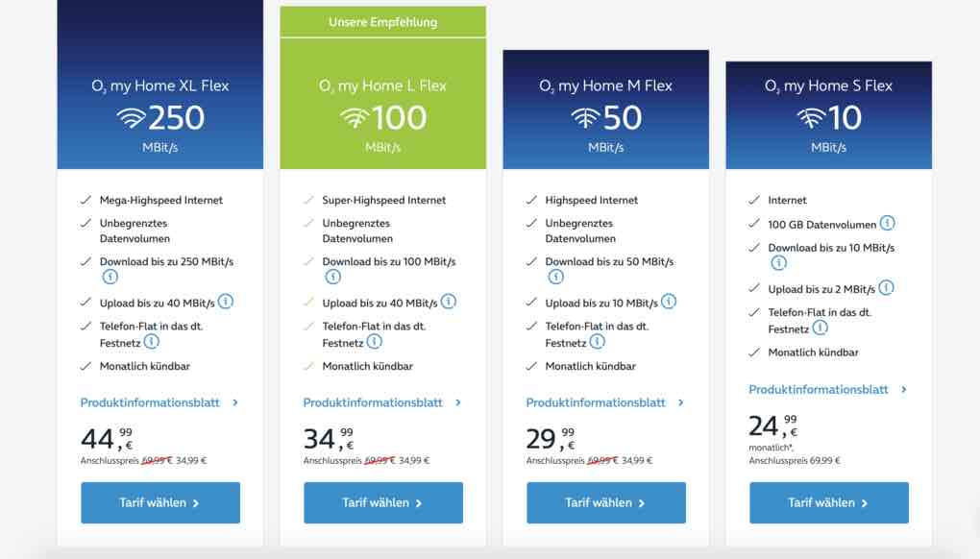Click info icon next to L Flex upload
The image size is (980, 559).
[x=449, y=302]
